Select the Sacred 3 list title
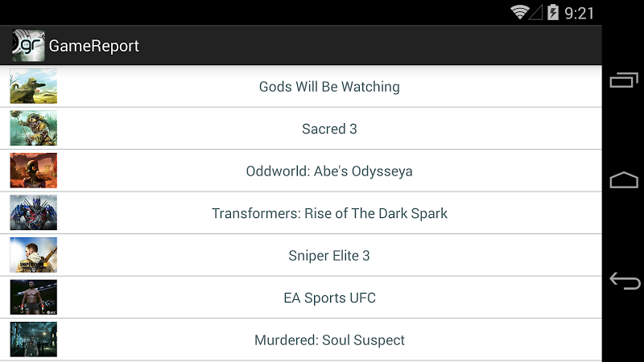 (329, 129)
